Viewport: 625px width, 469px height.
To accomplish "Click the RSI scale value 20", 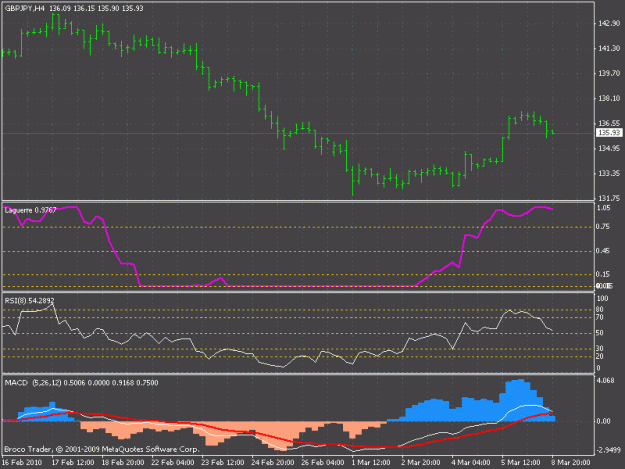I will [600, 357].
